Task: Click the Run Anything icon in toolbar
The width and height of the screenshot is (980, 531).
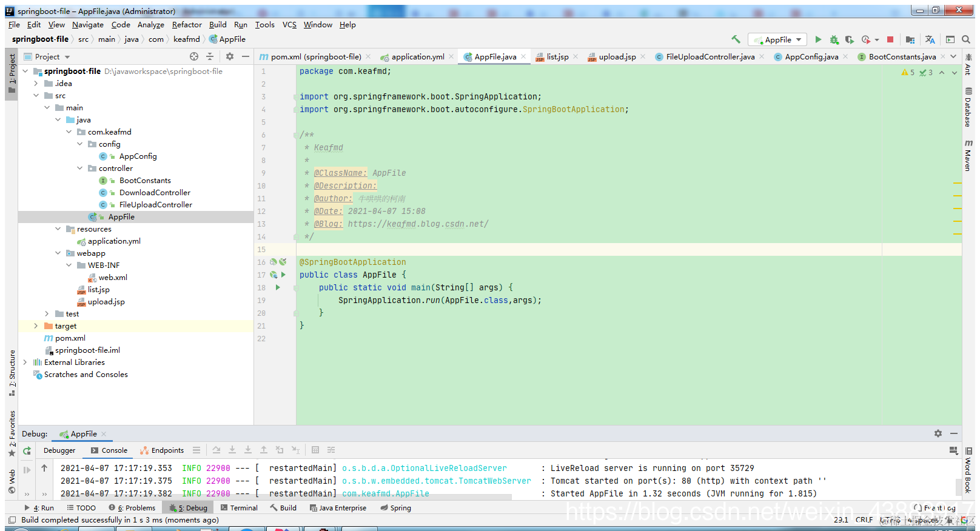Action: (x=950, y=39)
